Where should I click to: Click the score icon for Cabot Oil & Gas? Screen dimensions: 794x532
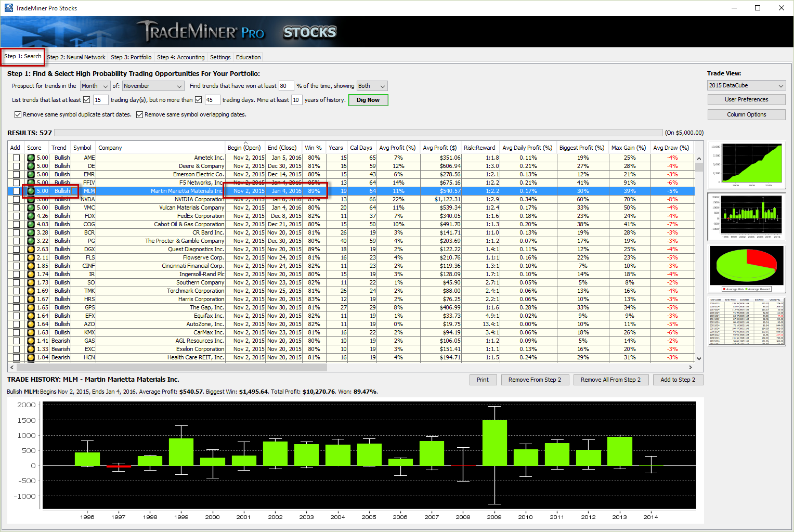pos(31,224)
